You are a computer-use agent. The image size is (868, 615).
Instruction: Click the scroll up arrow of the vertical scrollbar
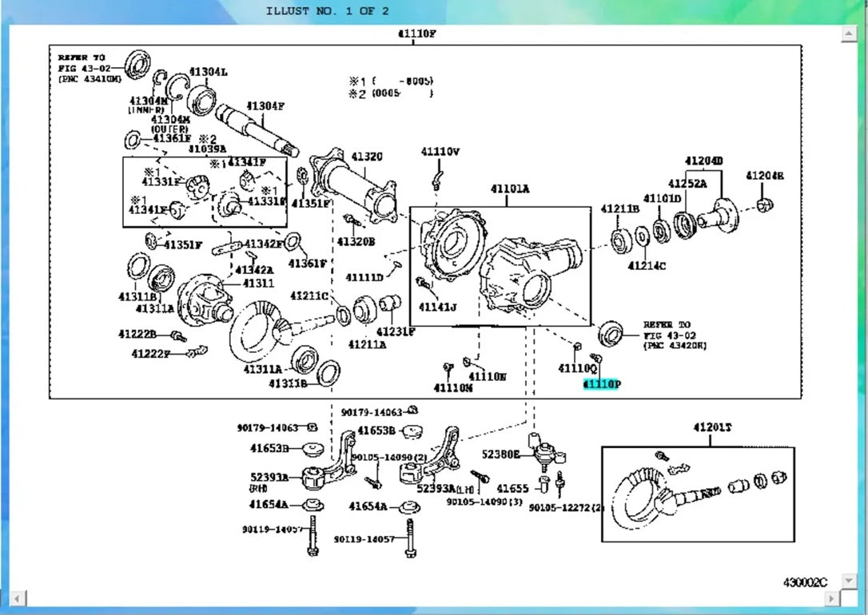pos(849,34)
